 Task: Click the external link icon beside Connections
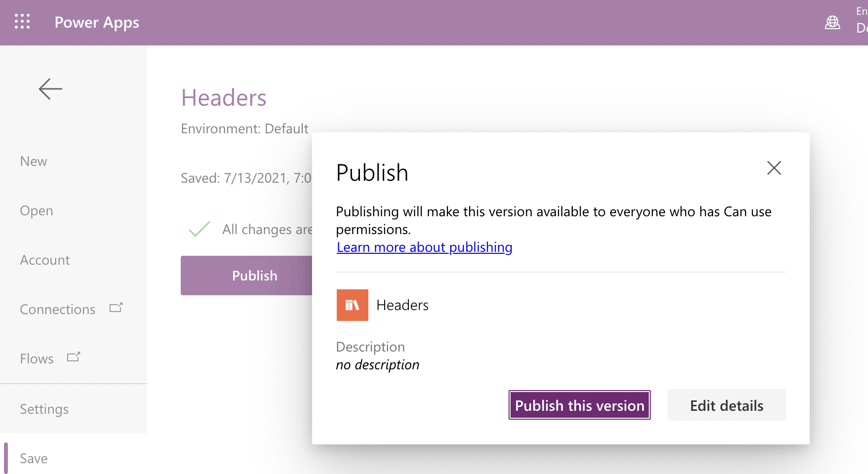[x=116, y=308]
